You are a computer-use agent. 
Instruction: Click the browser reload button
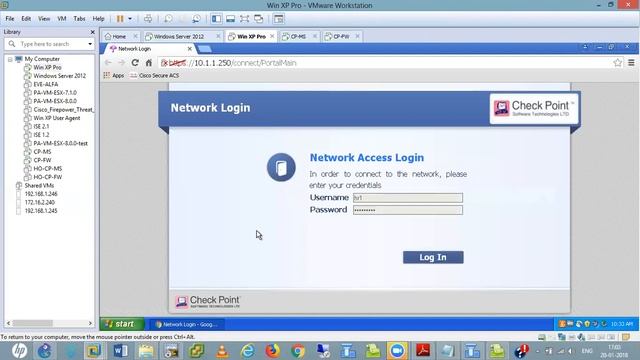point(135,63)
